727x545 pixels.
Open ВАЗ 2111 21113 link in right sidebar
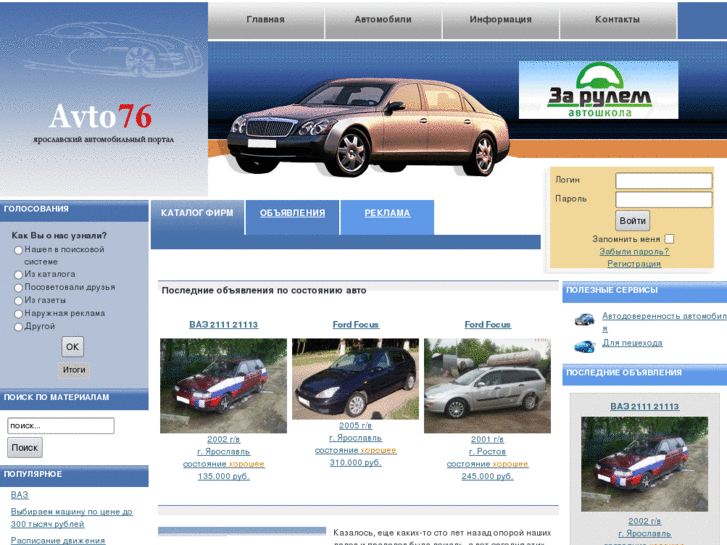pyautogui.click(x=644, y=407)
